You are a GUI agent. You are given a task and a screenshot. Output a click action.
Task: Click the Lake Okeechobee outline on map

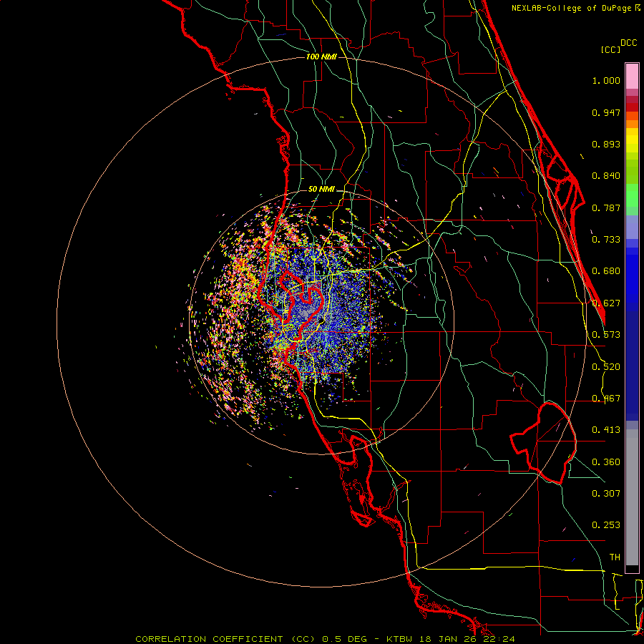coord(545,444)
